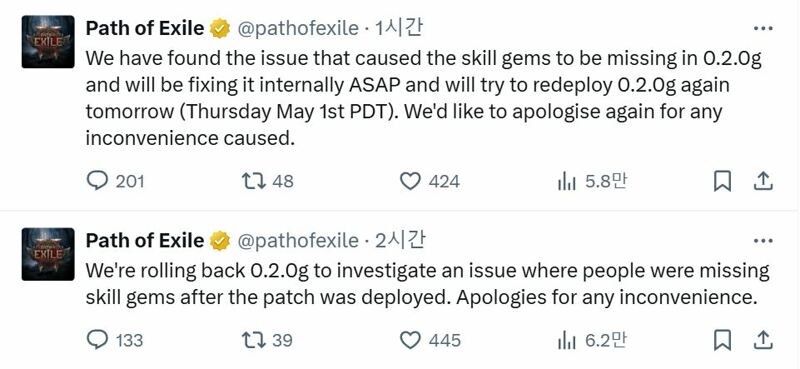This screenshot has height=369, width=800.
Task: Open the 2시간 timestamp of second tweet
Action: coord(399,240)
